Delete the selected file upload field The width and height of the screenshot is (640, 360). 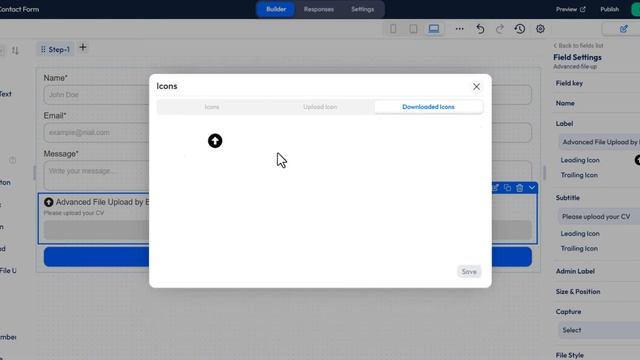tap(519, 188)
